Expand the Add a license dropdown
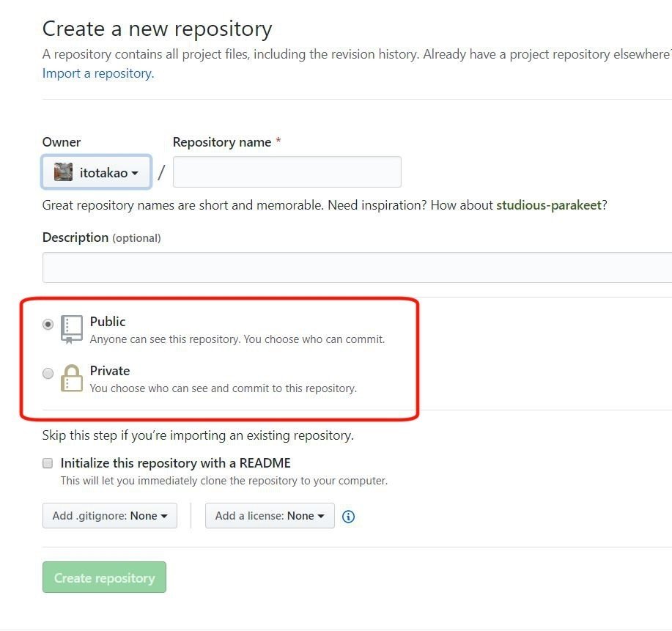Viewport: 672px width, 631px height. [x=270, y=516]
